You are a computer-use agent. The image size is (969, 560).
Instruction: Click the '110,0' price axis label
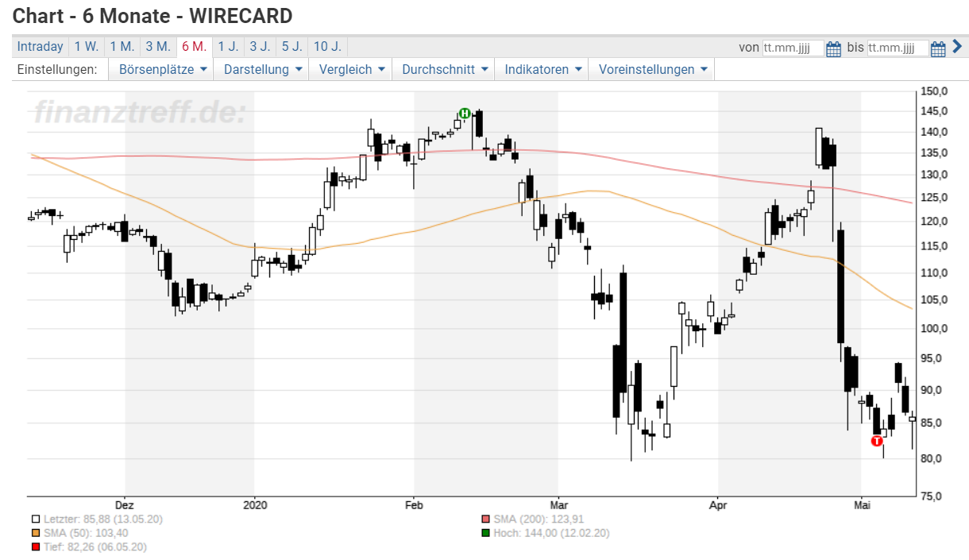935,273
